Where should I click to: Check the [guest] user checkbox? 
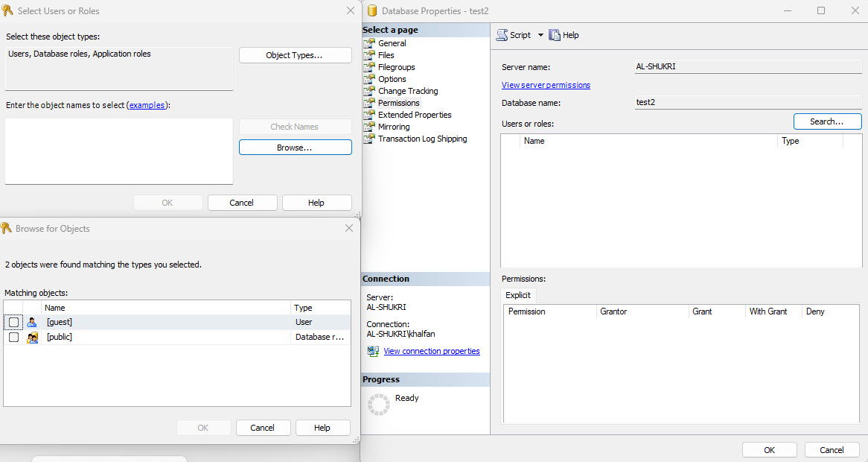pos(14,323)
